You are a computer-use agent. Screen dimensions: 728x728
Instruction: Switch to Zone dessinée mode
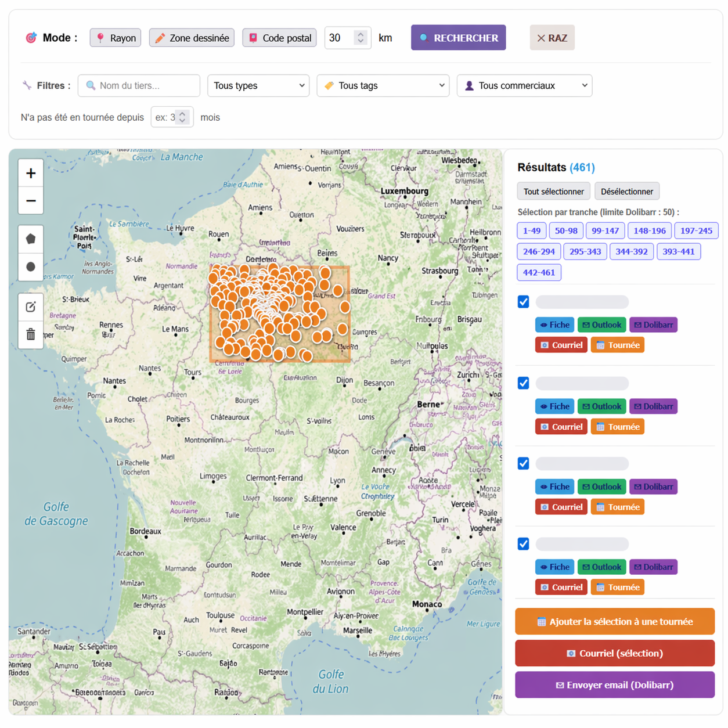(192, 38)
